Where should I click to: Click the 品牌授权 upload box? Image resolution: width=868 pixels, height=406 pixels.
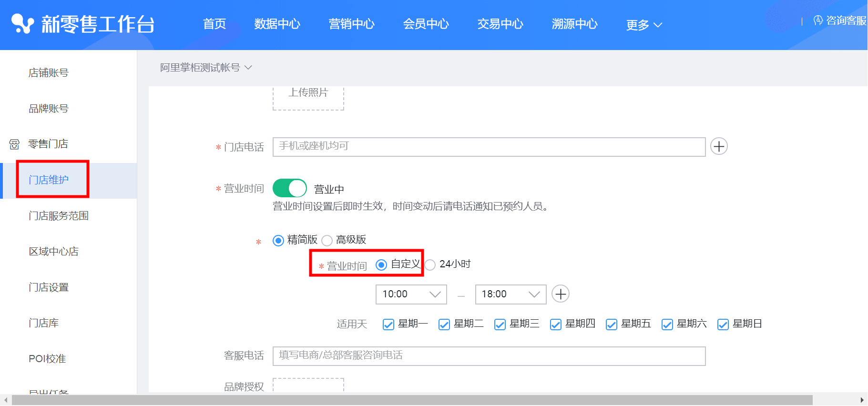(308, 385)
